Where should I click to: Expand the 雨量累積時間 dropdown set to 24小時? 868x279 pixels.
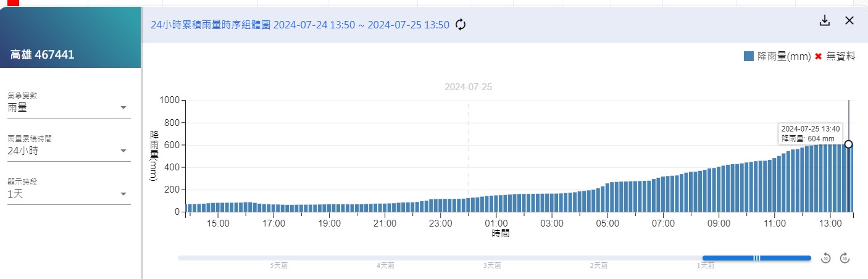click(x=69, y=151)
